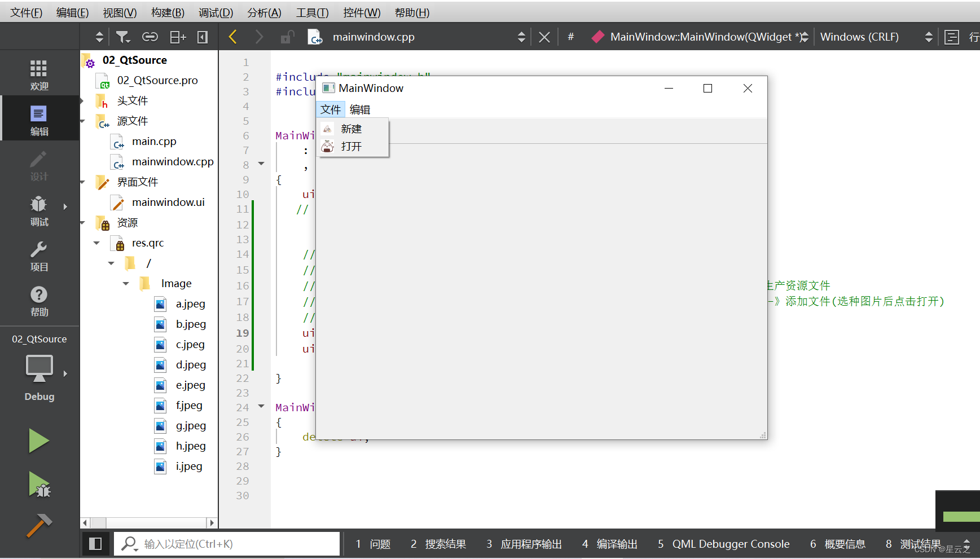This screenshot has height=559, width=980.
Task: Open the 调试(D) menu
Action: [216, 12]
